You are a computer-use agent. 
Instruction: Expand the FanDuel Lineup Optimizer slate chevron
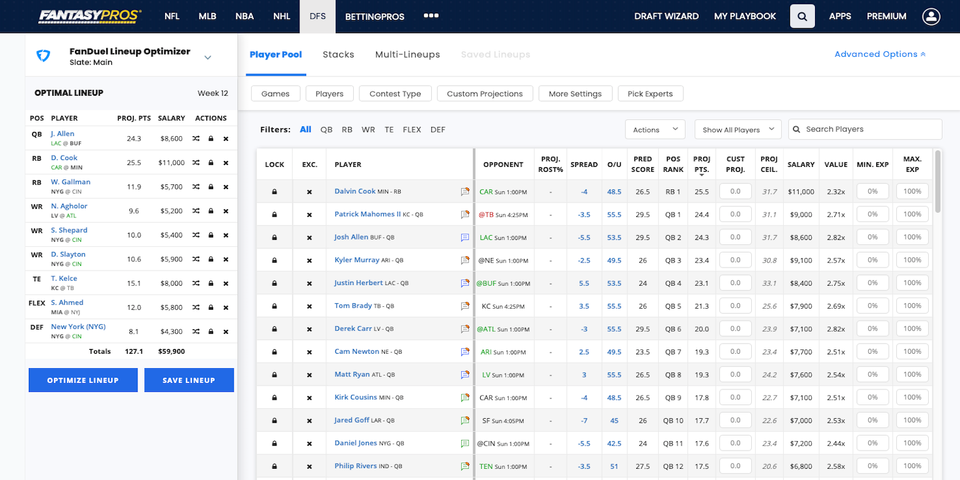click(x=208, y=58)
